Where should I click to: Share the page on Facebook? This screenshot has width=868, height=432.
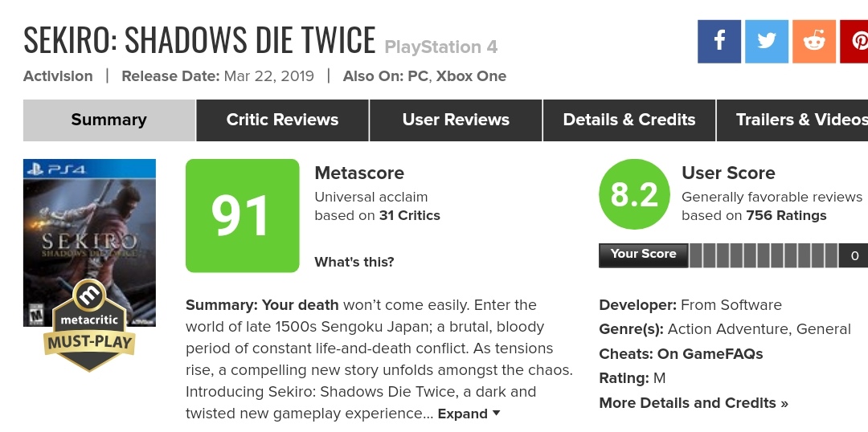pyautogui.click(x=719, y=41)
